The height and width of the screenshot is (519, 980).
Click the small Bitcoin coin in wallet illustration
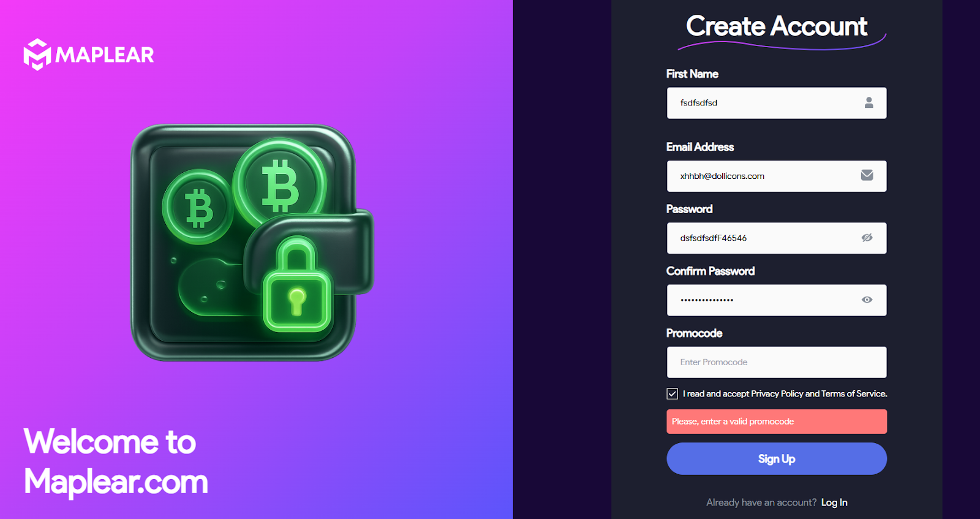click(x=198, y=207)
